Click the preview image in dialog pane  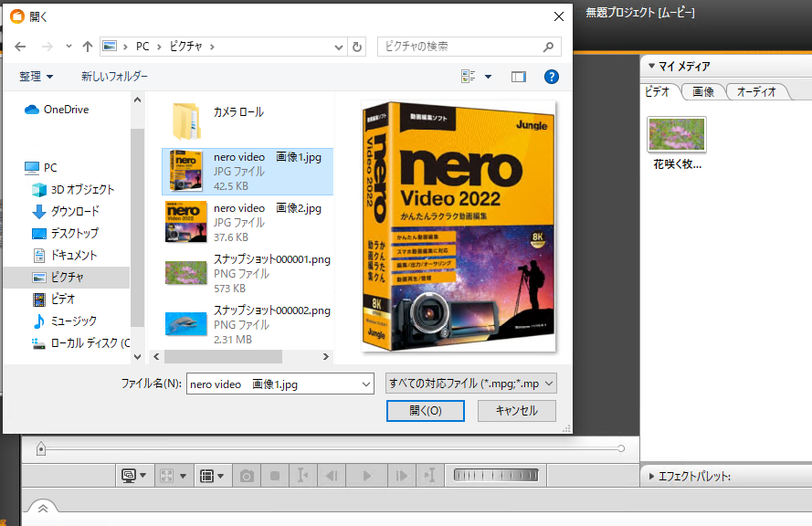[x=459, y=226]
